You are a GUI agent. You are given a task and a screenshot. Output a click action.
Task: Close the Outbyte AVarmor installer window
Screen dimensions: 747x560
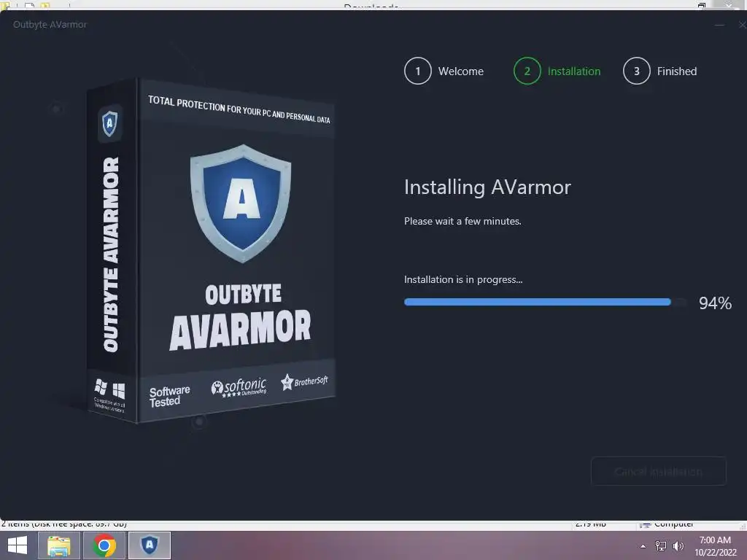pyautogui.click(x=742, y=25)
